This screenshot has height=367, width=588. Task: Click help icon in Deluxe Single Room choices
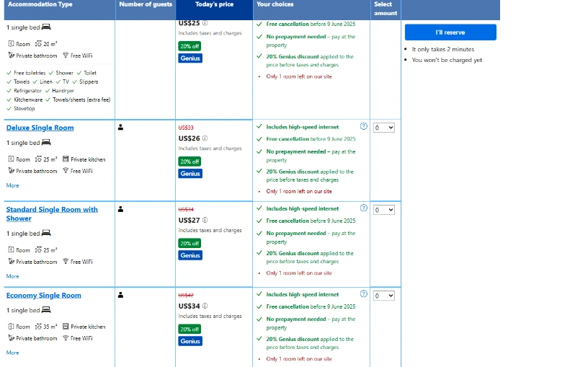(363, 126)
